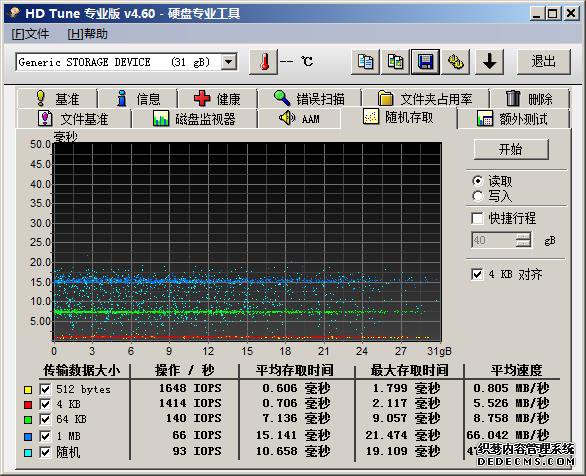Switch to the 删除 erase tab
Viewport: 586px width, 476px height.
[529, 99]
